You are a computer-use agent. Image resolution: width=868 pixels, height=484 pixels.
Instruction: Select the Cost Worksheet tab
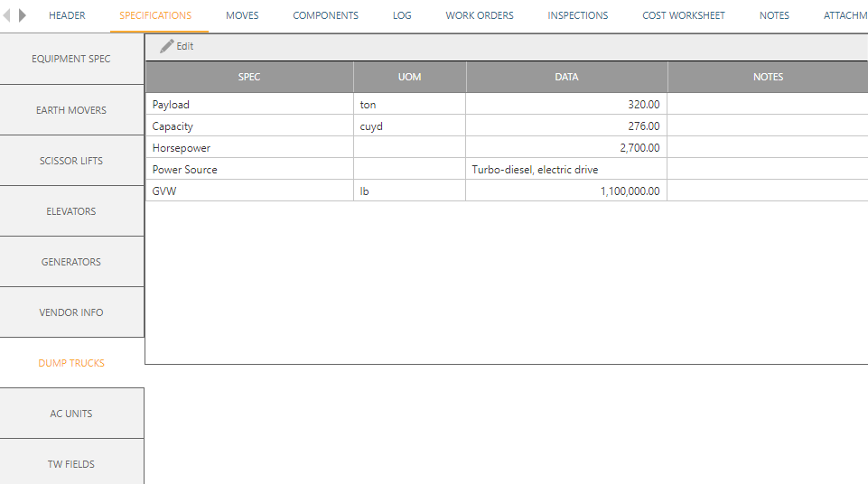click(x=684, y=15)
